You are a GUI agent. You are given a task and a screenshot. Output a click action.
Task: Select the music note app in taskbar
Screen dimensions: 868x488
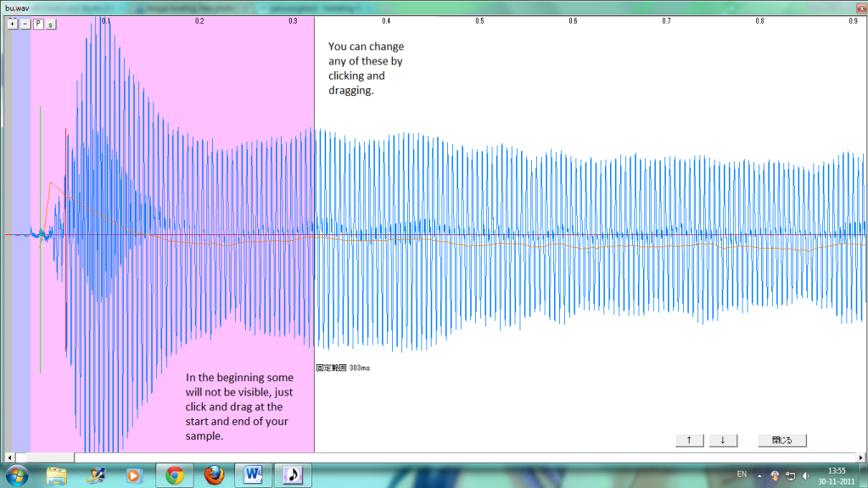click(292, 474)
